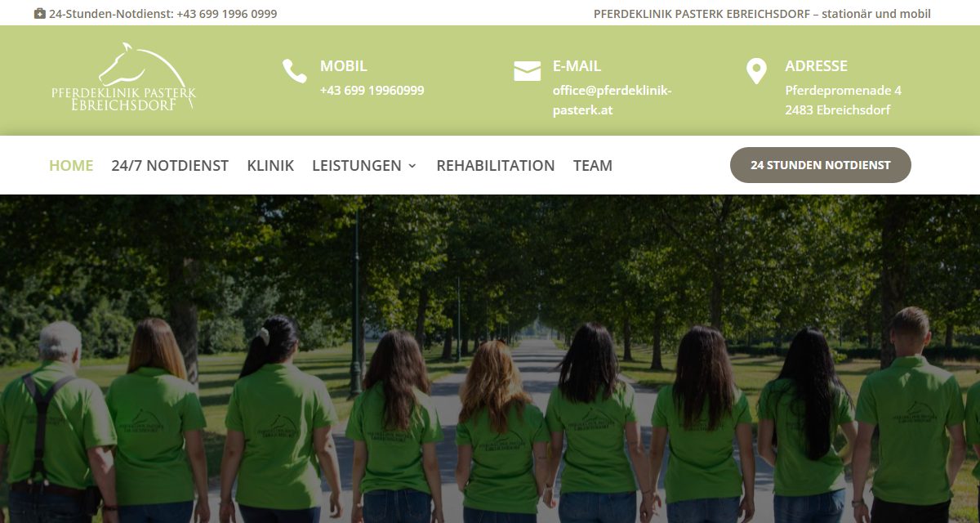
Task: Expand the Leistungen submenu chevron
Action: [412, 166]
